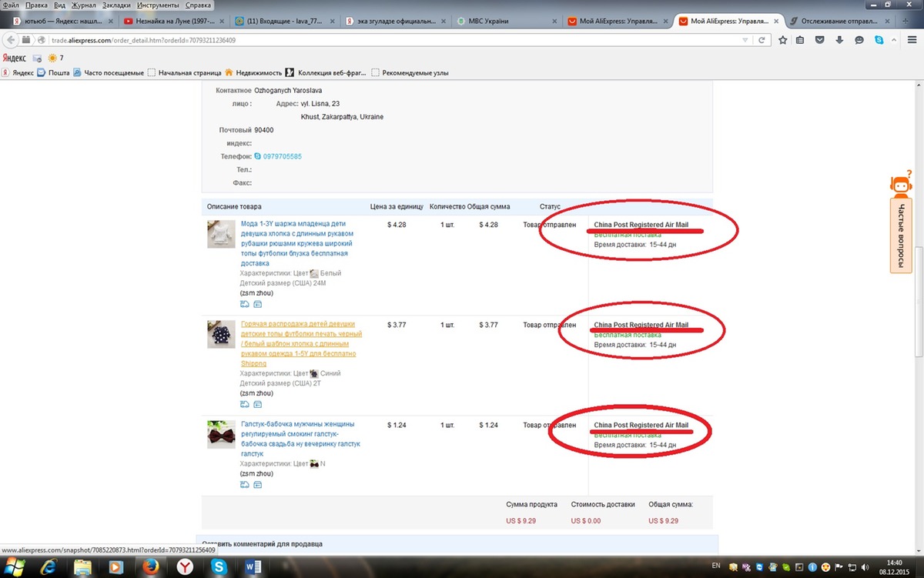Click the bow tie color swatch labeled N

coord(314,464)
